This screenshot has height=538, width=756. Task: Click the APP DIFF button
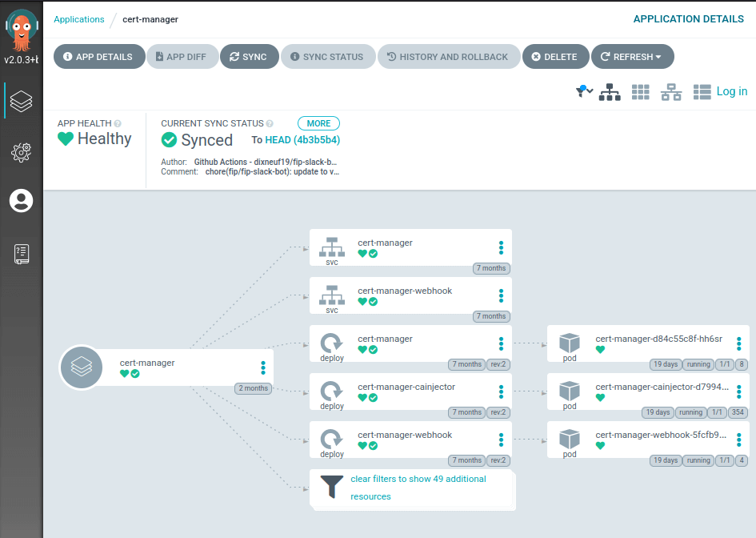click(x=182, y=57)
